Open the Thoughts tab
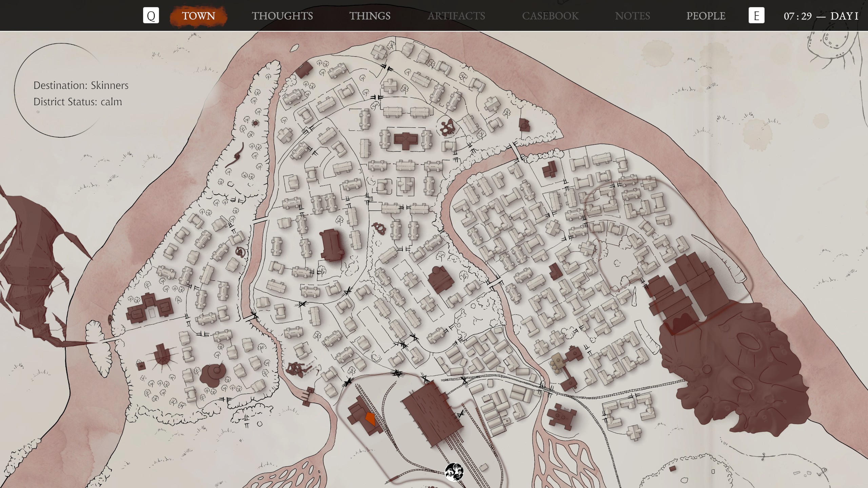868x488 pixels. [x=282, y=16]
